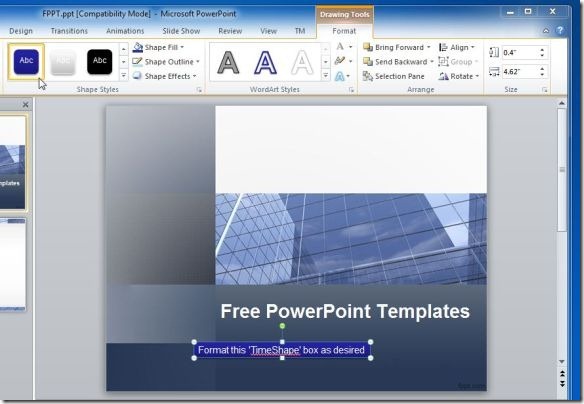The image size is (584, 404).
Task: Open the Slide Show tab
Action: point(181,31)
